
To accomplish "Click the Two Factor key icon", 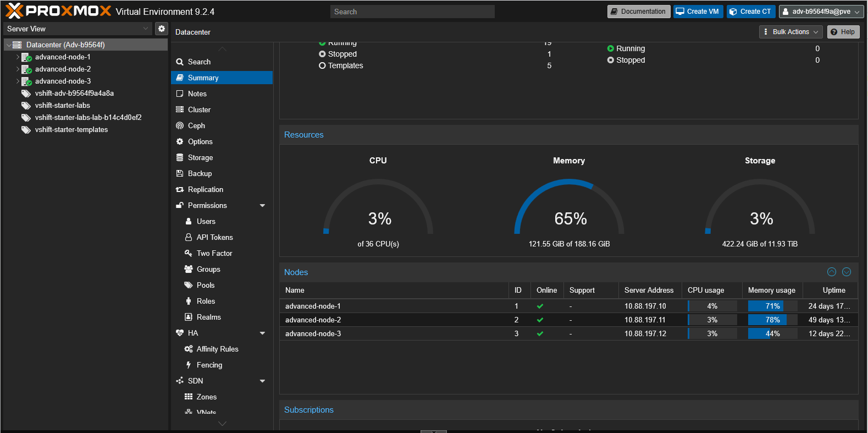I will [189, 254].
